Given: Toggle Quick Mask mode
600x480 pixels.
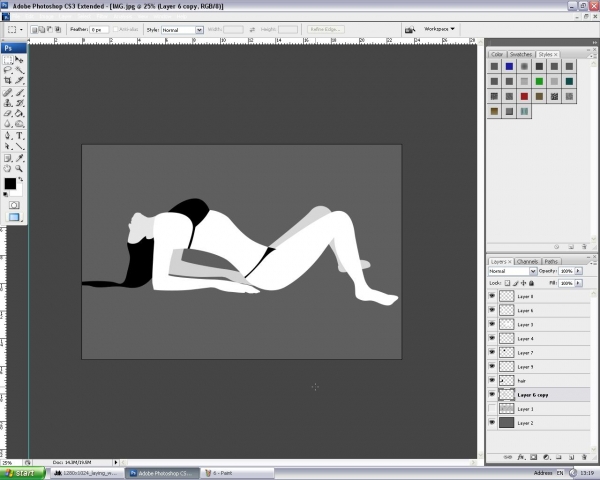Looking at the screenshot, I should point(14,205).
